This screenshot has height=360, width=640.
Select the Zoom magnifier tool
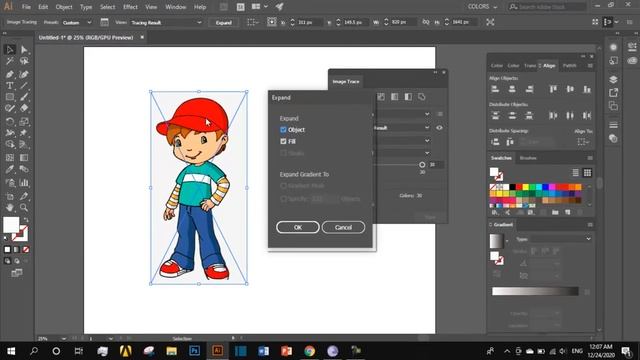pyautogui.click(x=24, y=207)
